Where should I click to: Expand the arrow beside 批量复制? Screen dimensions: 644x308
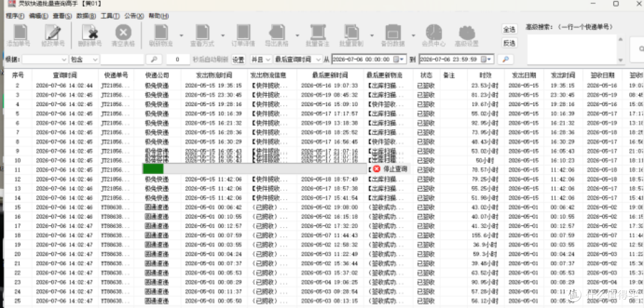point(371,35)
